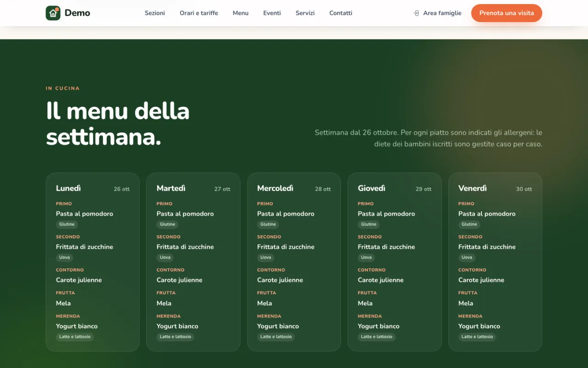The width and height of the screenshot is (588, 368).
Task: Click the 27 ott date
Action: pos(222,189)
